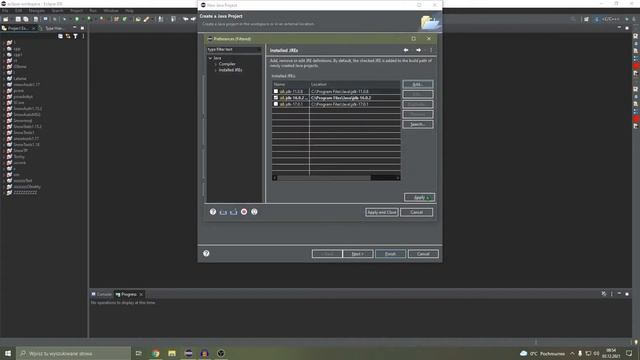Click the Add... button for JREs
The width and height of the screenshot is (640, 360).
(x=418, y=84)
